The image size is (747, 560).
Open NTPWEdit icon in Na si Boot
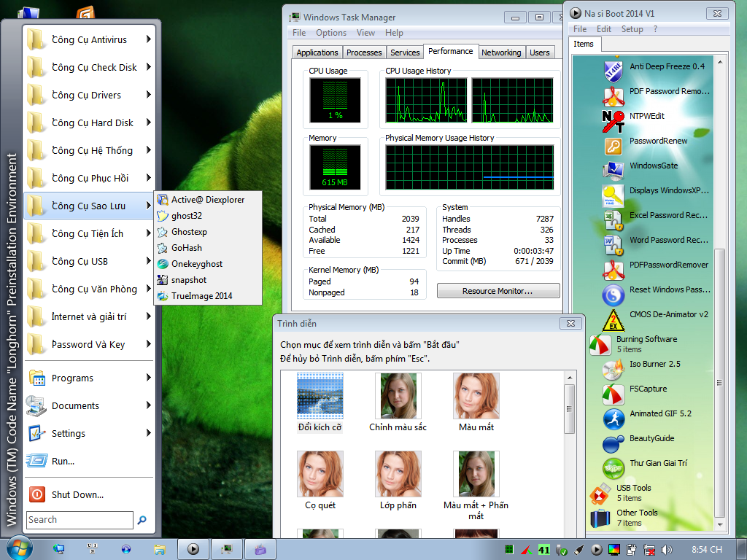tap(613, 121)
